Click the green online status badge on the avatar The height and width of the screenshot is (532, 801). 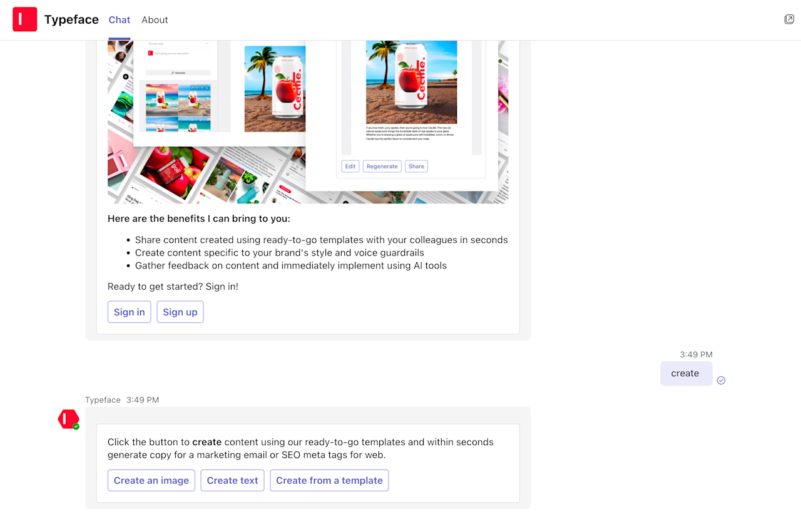click(76, 425)
